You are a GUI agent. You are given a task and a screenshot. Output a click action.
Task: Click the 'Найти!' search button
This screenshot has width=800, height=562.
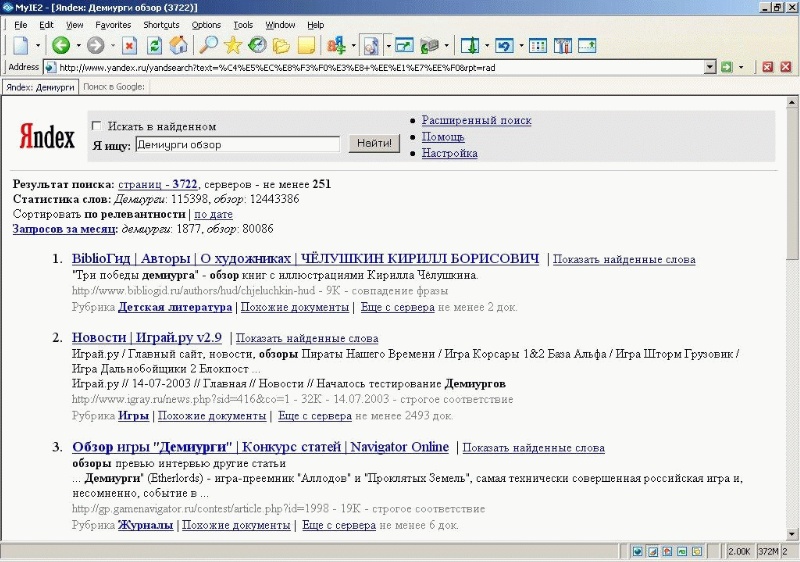[x=374, y=143]
